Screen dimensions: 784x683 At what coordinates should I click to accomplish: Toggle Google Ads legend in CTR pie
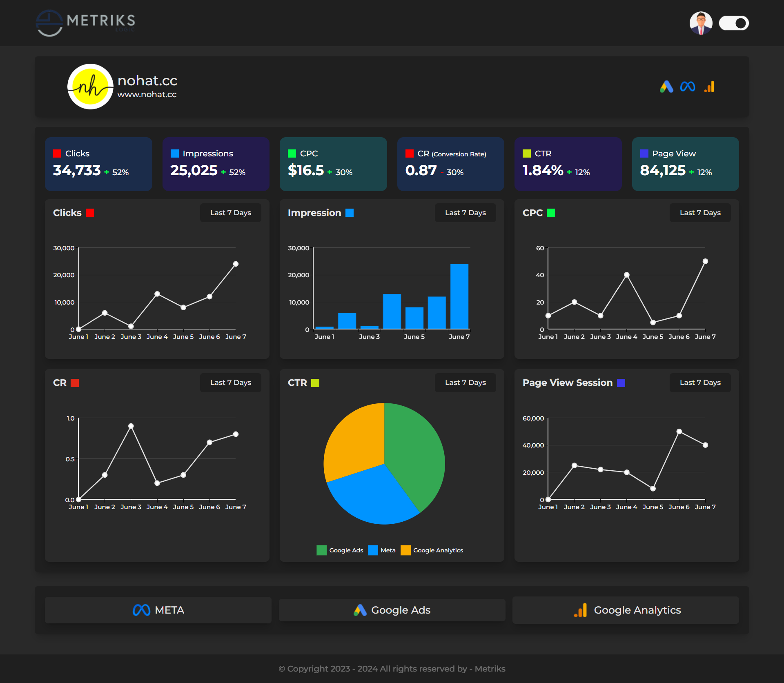pyautogui.click(x=340, y=550)
